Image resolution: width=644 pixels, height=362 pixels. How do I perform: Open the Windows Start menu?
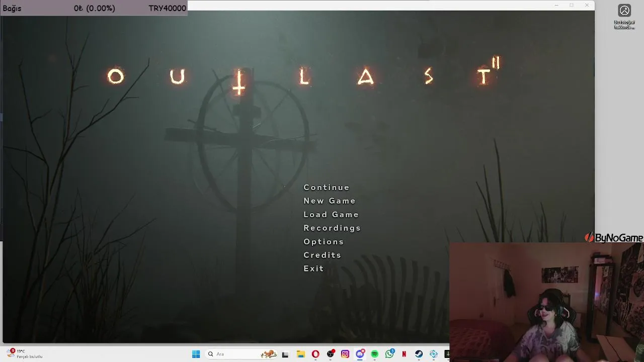196,354
